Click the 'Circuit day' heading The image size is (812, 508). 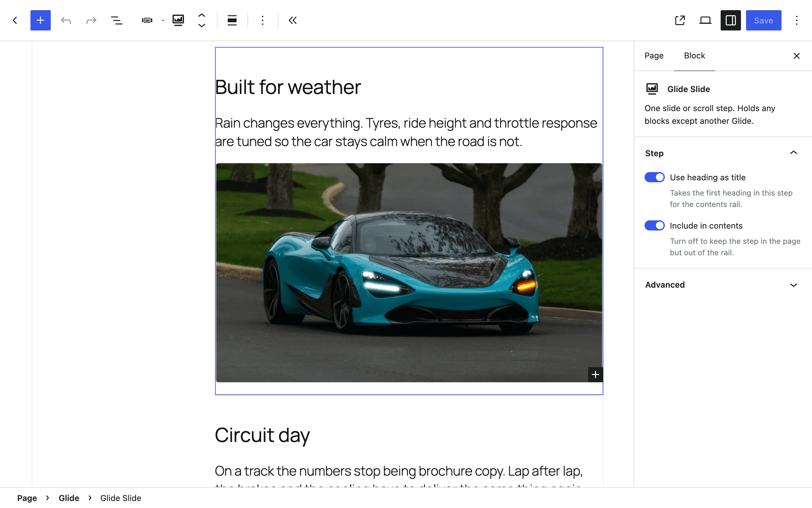(x=262, y=435)
